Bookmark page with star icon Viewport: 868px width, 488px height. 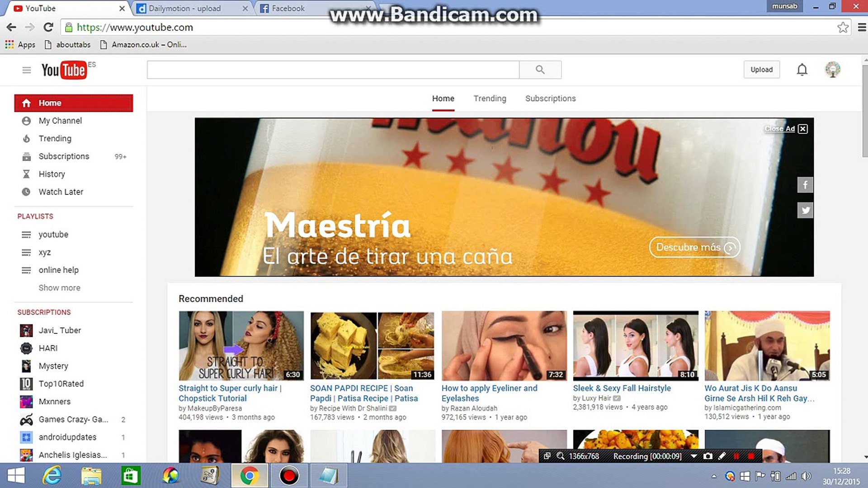[x=842, y=28]
